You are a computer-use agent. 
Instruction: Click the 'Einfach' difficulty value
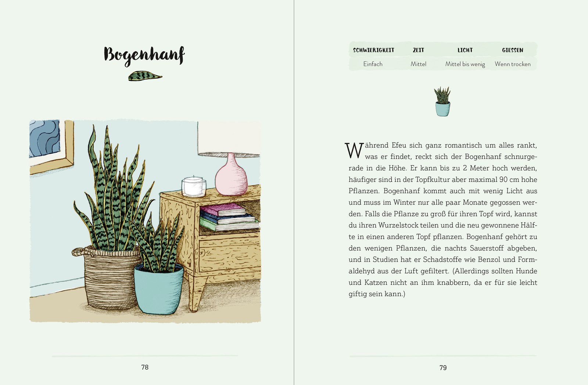pos(373,64)
